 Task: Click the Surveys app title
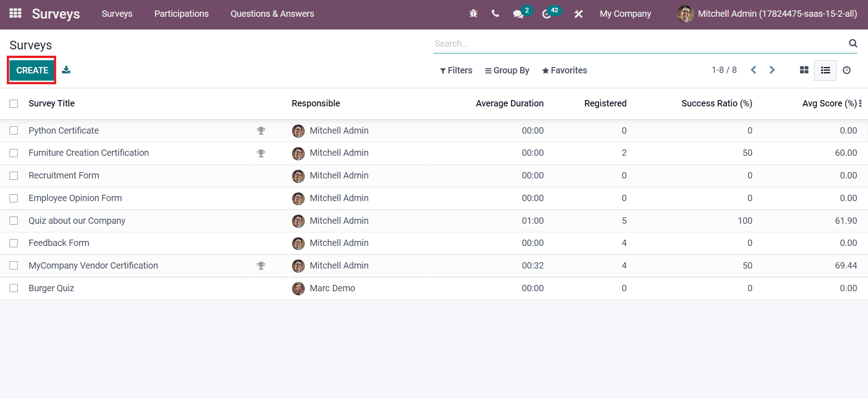pos(56,14)
